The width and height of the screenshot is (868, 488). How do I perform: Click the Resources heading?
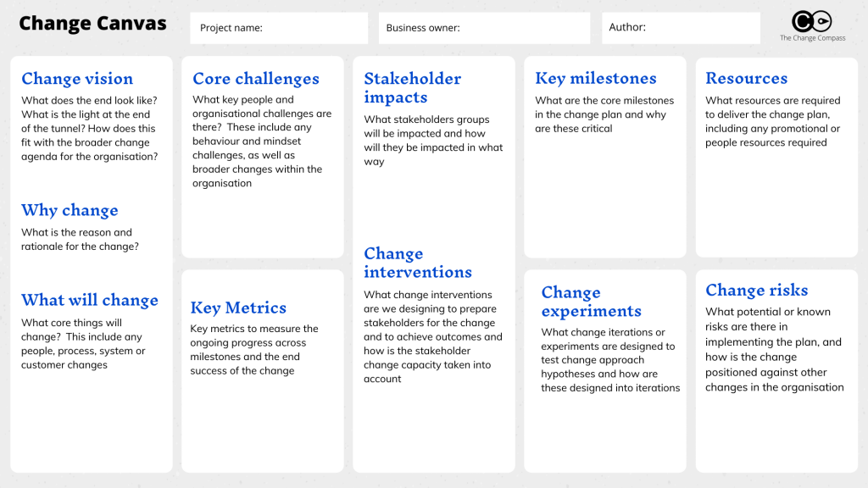(746, 79)
